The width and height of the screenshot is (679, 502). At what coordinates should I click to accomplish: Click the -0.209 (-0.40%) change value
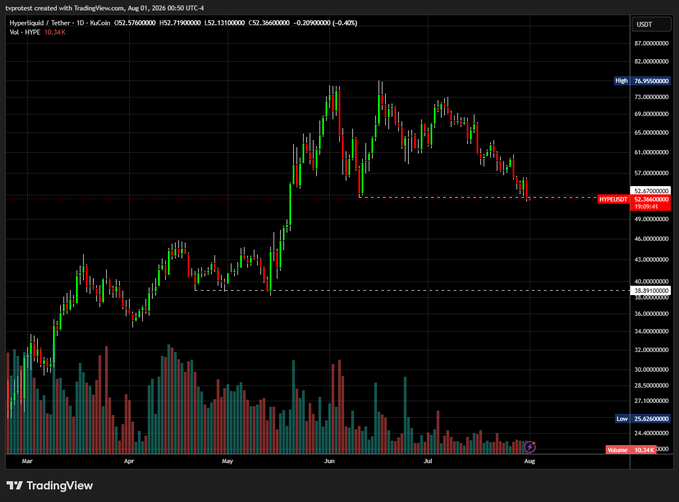pos(325,23)
